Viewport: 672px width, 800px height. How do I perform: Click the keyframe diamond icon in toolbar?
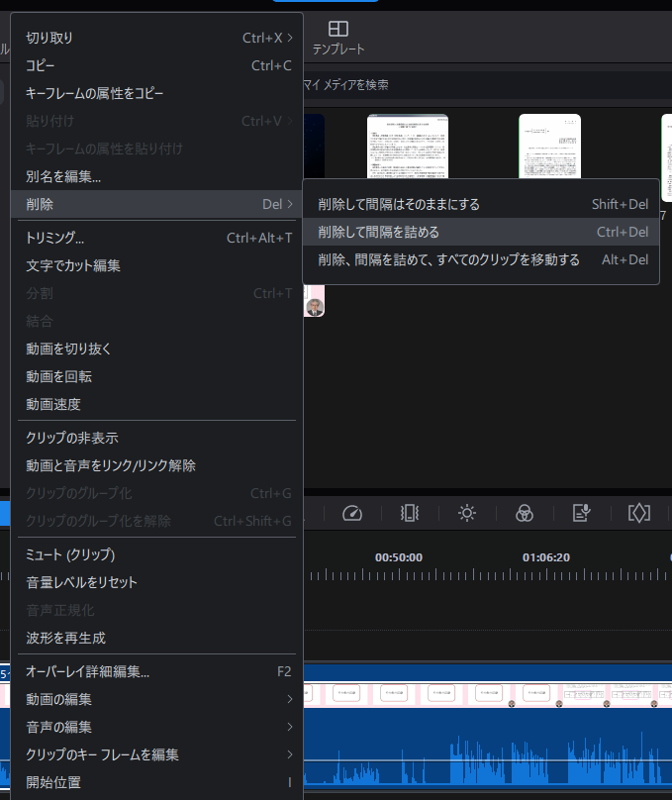click(x=639, y=513)
